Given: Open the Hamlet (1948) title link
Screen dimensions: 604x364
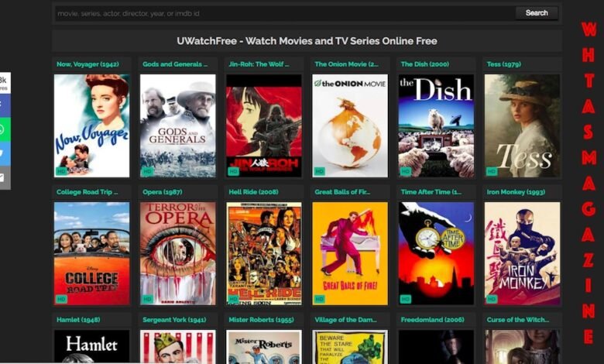Looking at the screenshot, I should (78, 320).
